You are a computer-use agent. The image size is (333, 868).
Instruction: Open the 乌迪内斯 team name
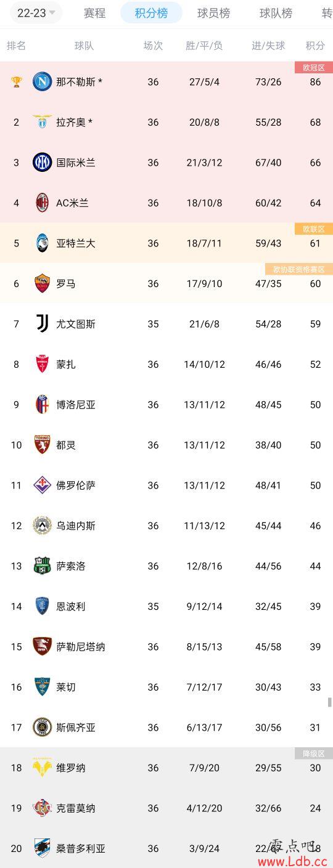(x=76, y=525)
